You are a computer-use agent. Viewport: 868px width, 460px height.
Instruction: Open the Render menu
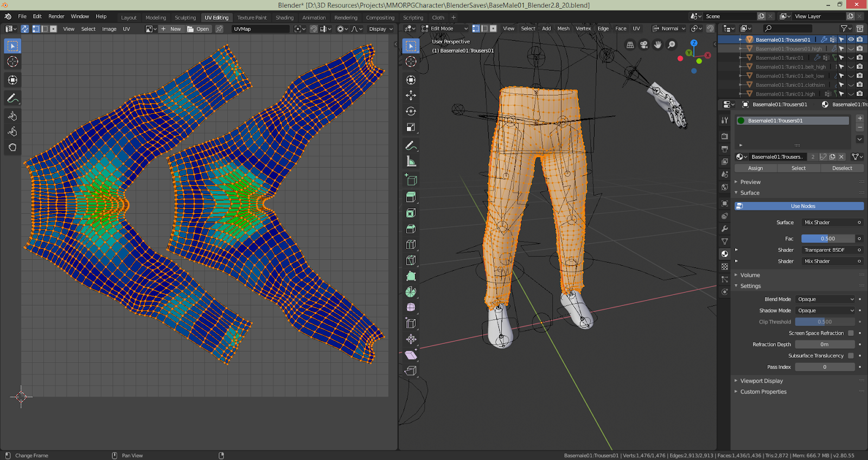pyautogui.click(x=56, y=17)
